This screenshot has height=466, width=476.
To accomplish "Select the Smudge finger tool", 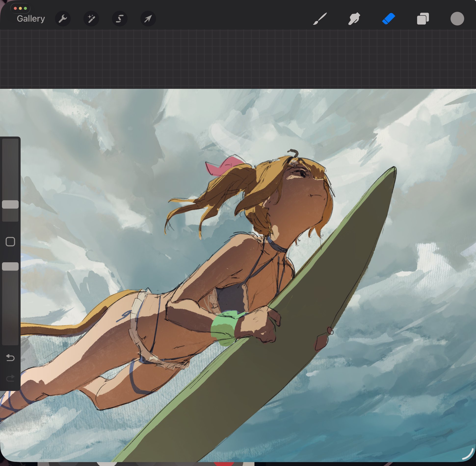I will tap(354, 19).
